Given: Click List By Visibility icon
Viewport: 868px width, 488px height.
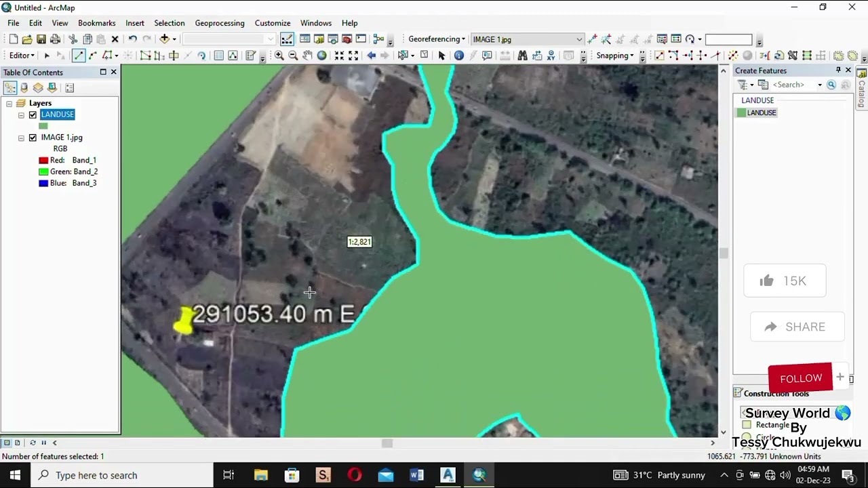Looking at the screenshot, I should click(x=38, y=87).
